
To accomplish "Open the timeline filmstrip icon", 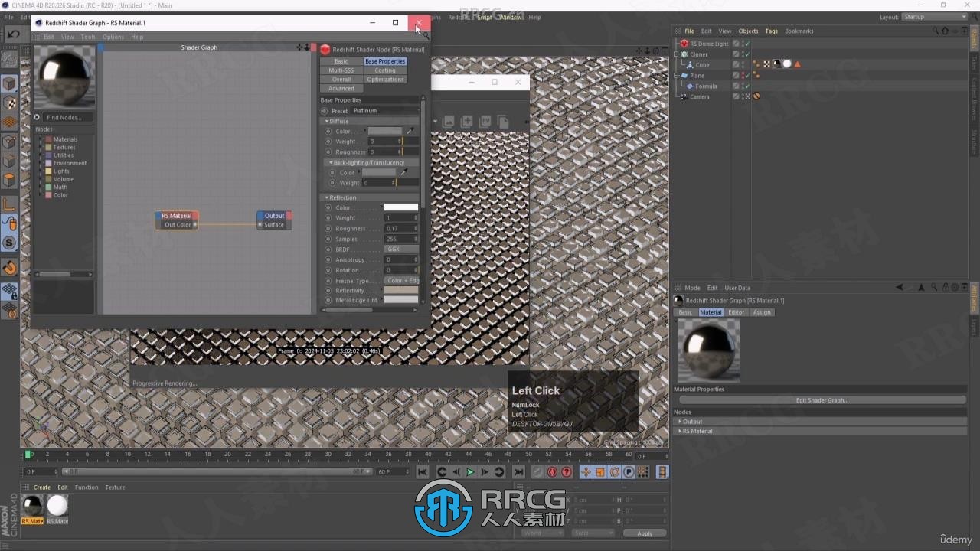I will (662, 472).
